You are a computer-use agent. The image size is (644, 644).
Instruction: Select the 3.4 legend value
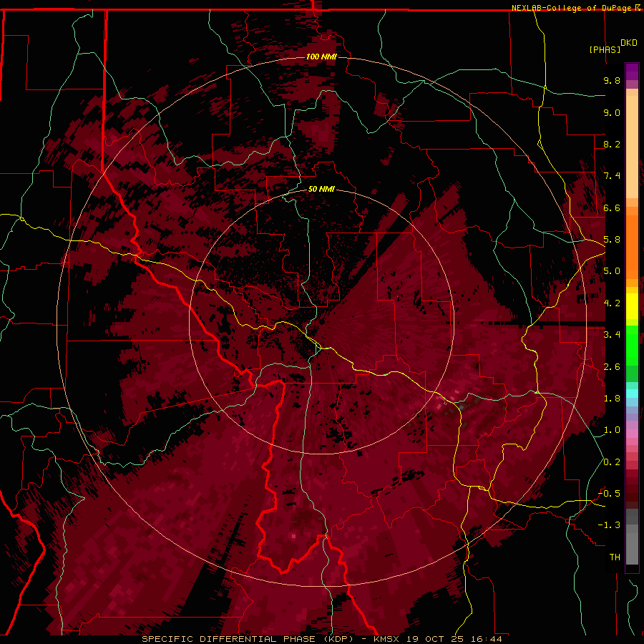612,335
